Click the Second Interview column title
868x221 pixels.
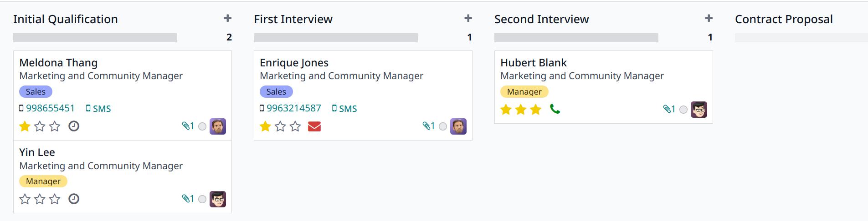[542, 19]
